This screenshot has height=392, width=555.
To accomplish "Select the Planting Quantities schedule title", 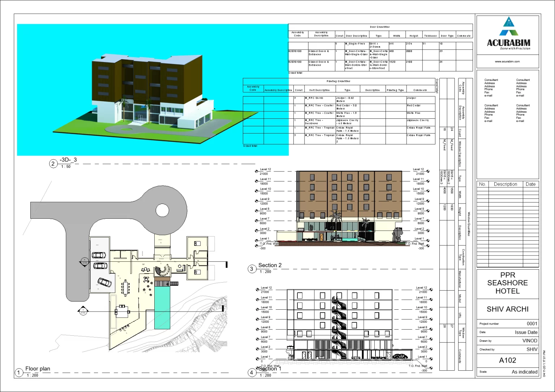I will tap(339, 81).
